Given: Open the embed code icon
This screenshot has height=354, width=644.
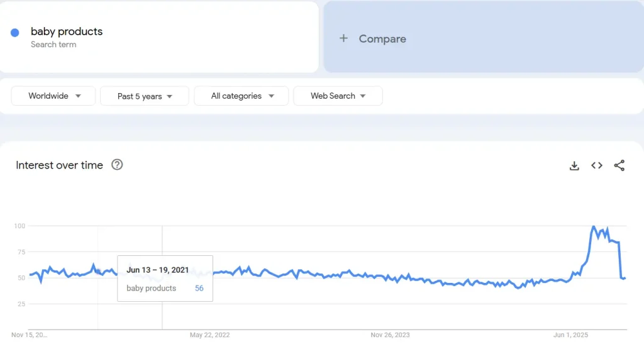Looking at the screenshot, I should tap(597, 165).
